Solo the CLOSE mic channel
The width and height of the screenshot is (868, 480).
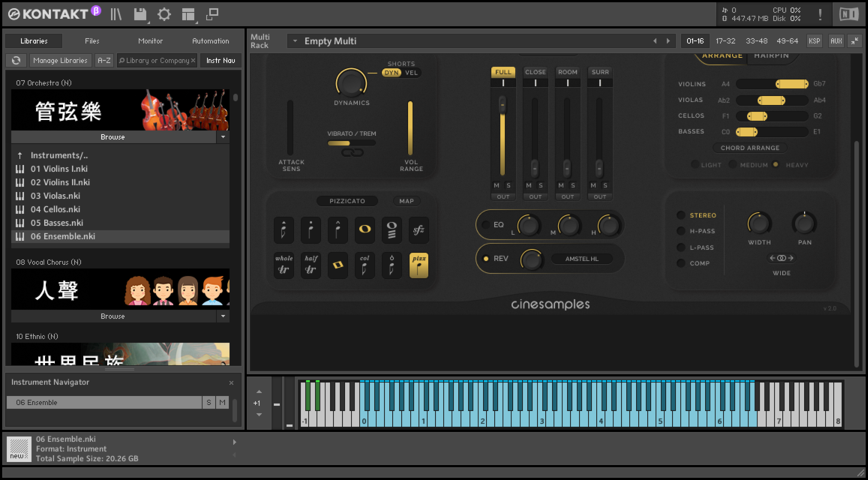tap(541, 185)
